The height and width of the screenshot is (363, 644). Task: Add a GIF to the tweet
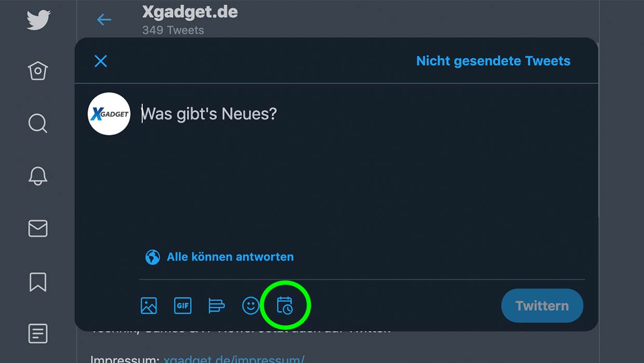tap(183, 305)
